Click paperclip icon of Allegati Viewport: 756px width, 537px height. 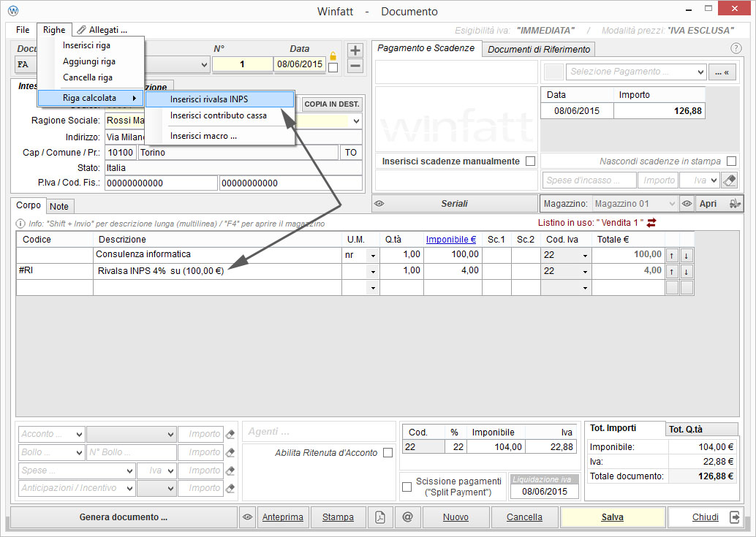click(82, 30)
